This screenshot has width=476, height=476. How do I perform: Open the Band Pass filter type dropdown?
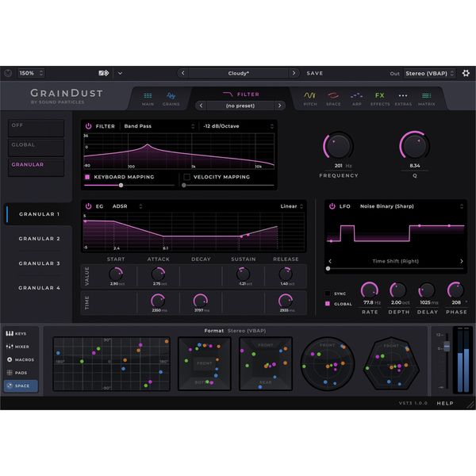[x=159, y=126]
